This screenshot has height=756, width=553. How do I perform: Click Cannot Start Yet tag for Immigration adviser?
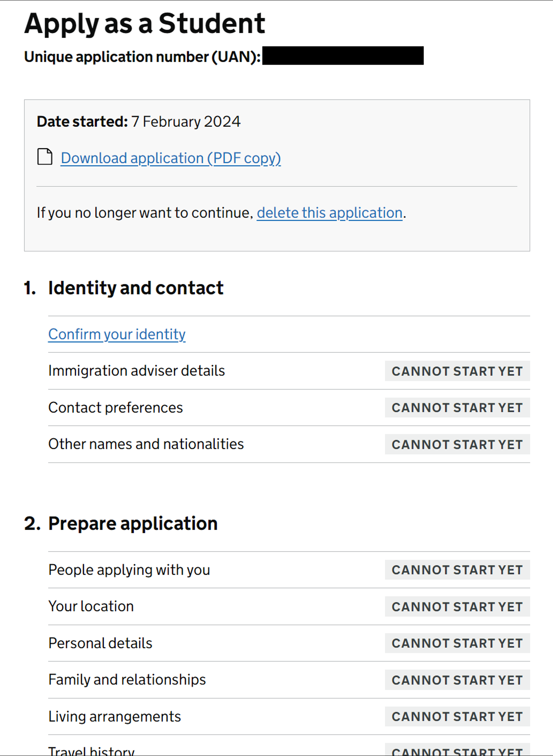click(x=457, y=371)
